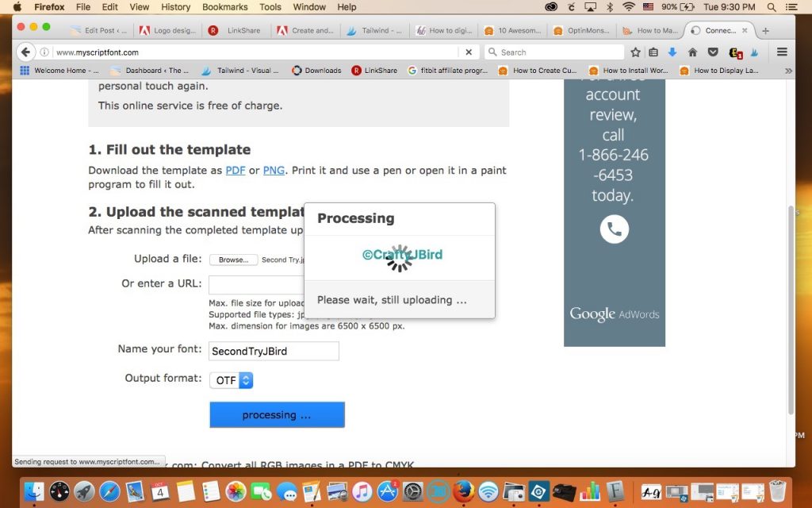This screenshot has height=508, width=812.
Task: Open the Firefox hamburger menu
Action: (x=782, y=52)
